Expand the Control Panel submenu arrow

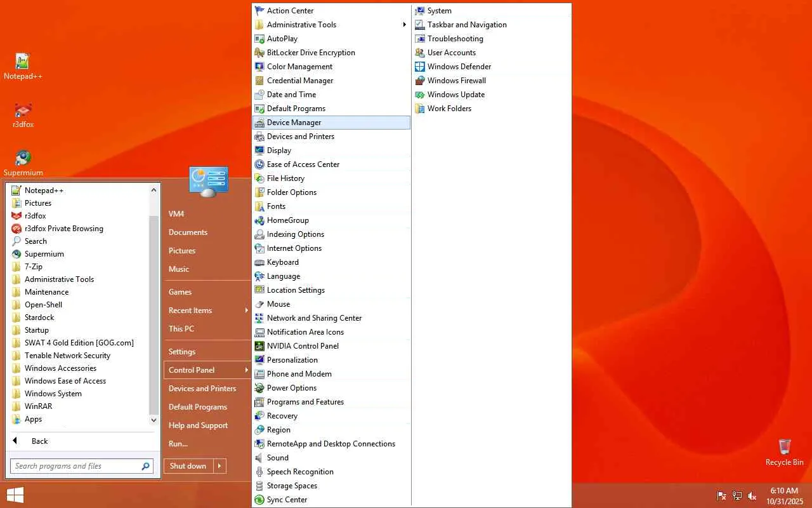246,370
